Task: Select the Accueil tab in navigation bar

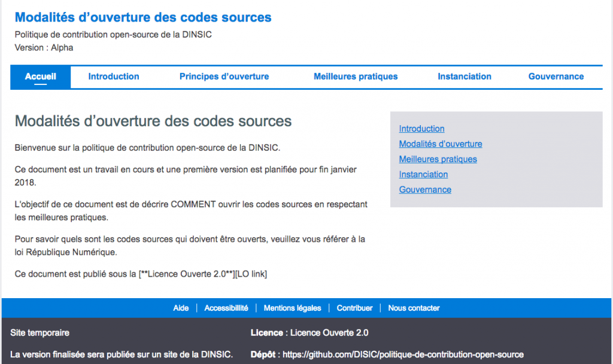Action: point(41,77)
